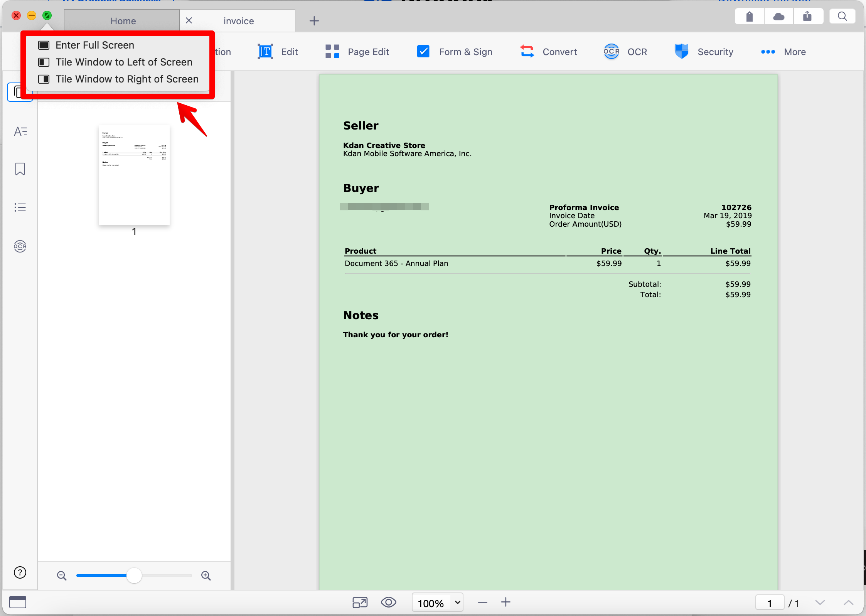Open Form & Sign tools
Viewport: 866px width, 616px height.
tap(455, 52)
